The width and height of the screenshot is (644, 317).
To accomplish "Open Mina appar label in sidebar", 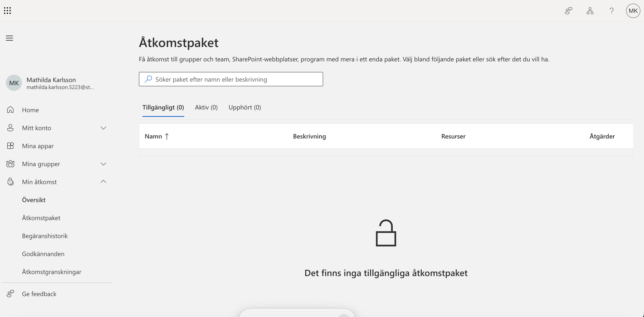I will (38, 146).
